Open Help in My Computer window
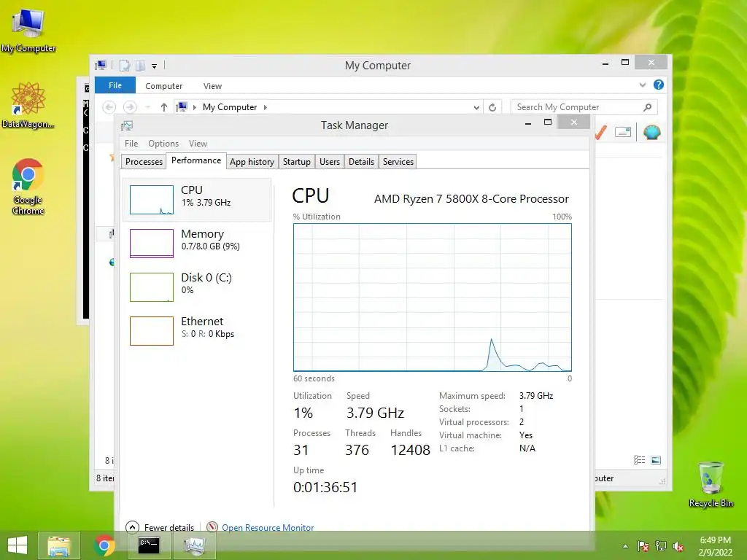747x560 pixels. (659, 85)
